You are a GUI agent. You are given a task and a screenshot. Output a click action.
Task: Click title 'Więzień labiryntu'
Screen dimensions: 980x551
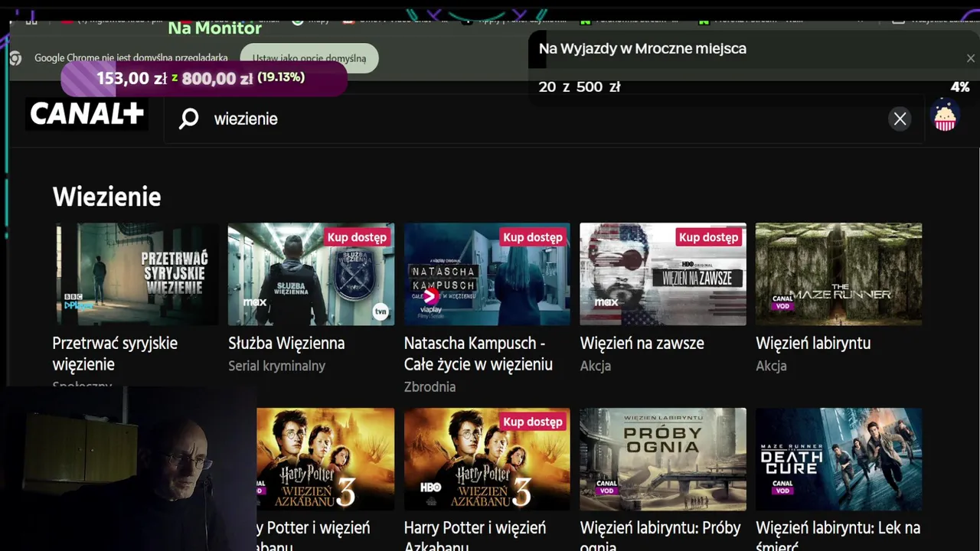click(x=813, y=344)
